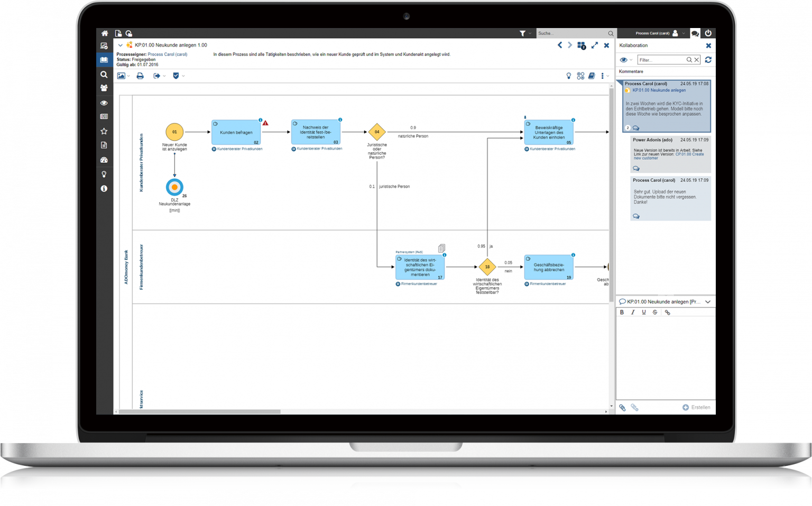Image resolution: width=812 pixels, height=506 pixels.
Task: Open the book/reading mode sidebar tab
Action: point(104,60)
